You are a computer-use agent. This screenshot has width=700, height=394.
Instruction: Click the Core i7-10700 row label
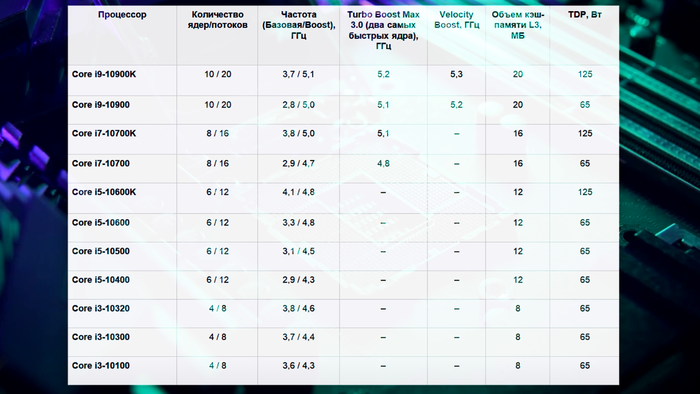[101, 163]
